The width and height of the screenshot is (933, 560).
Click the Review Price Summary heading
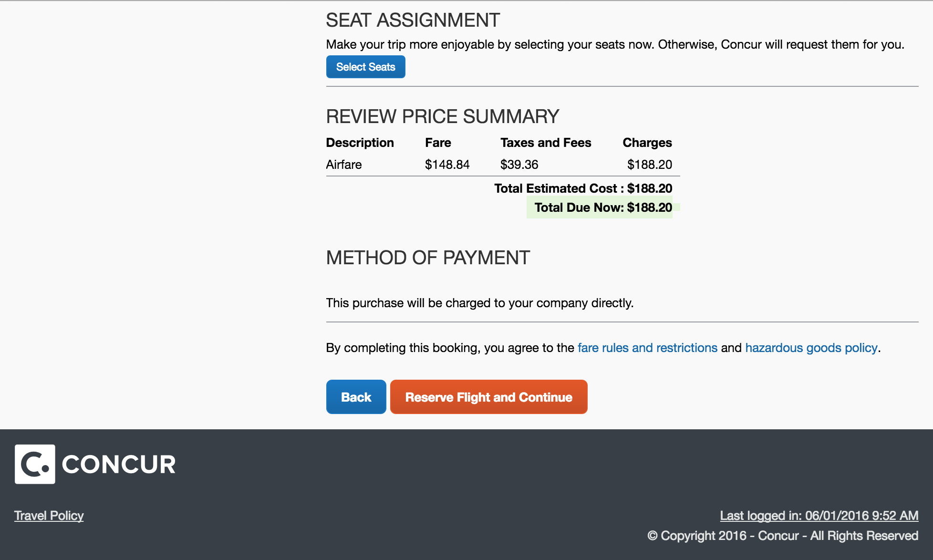[x=442, y=117]
